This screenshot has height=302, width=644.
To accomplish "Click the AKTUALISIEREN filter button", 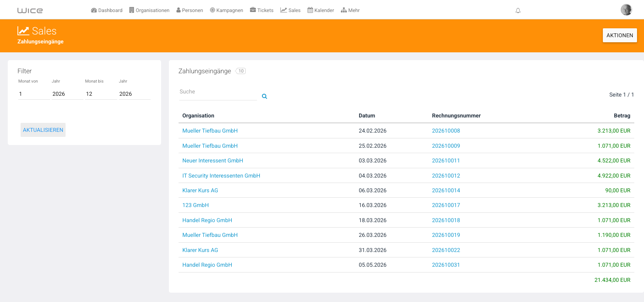I will click(43, 130).
